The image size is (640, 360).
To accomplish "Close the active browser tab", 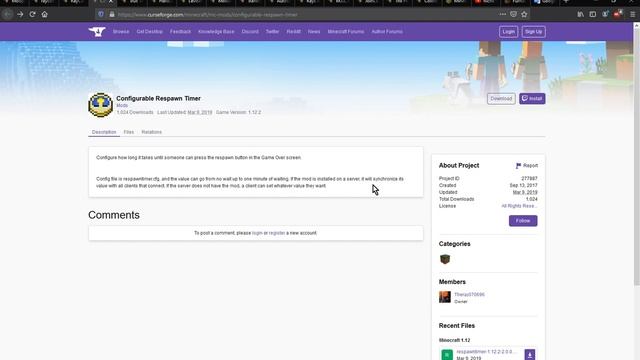I will pos(111,2).
